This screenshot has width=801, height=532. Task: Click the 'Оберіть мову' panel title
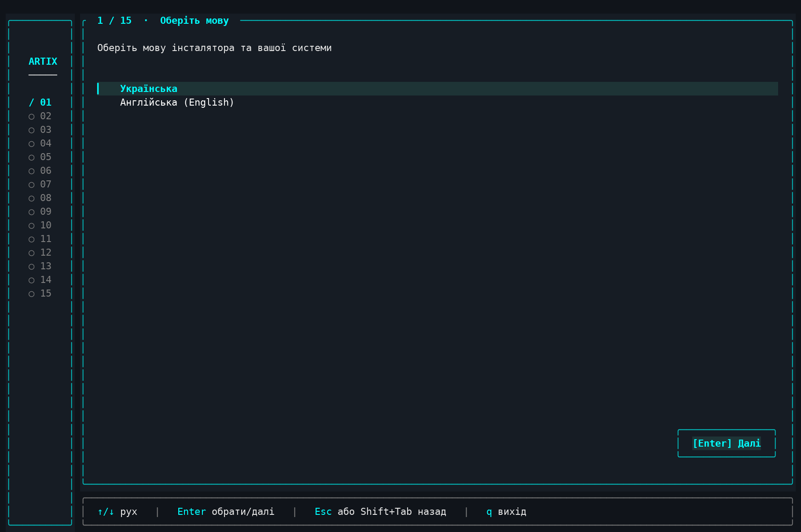click(x=195, y=21)
